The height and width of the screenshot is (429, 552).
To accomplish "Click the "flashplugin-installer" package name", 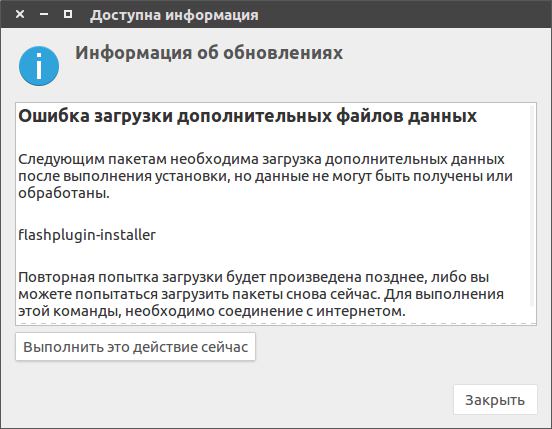I will tap(87, 235).
